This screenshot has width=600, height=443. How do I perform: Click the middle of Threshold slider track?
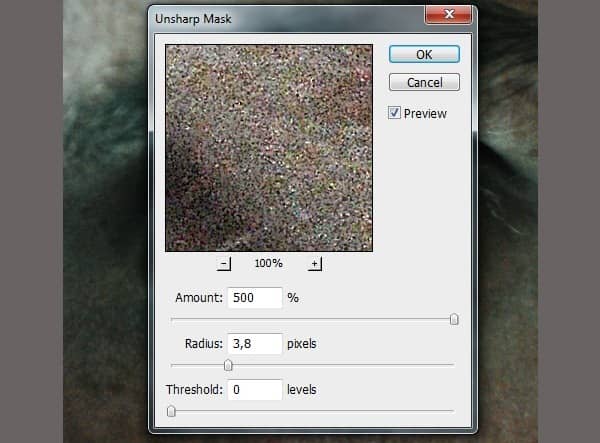point(312,411)
